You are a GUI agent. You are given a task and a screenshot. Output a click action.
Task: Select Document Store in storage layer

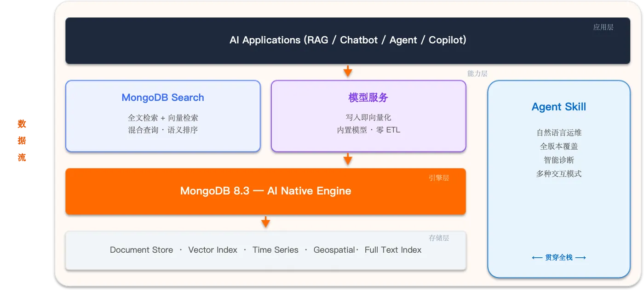141,250
